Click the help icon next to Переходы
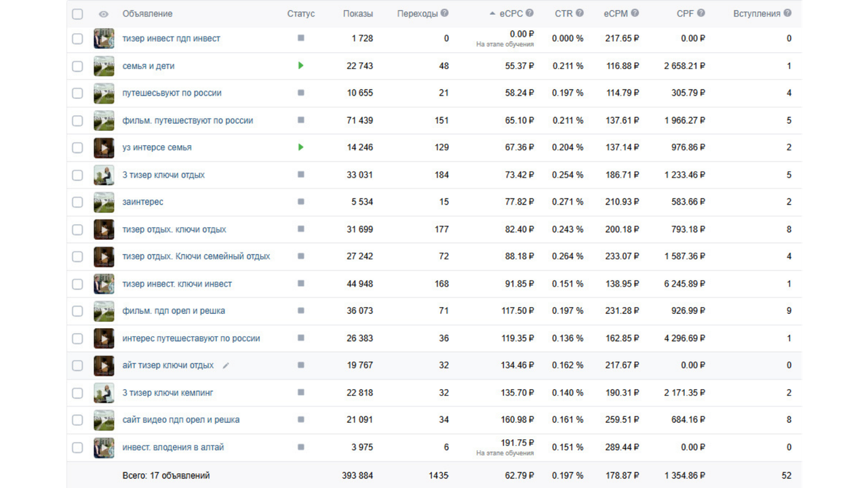The image size is (868, 488). [x=444, y=13]
